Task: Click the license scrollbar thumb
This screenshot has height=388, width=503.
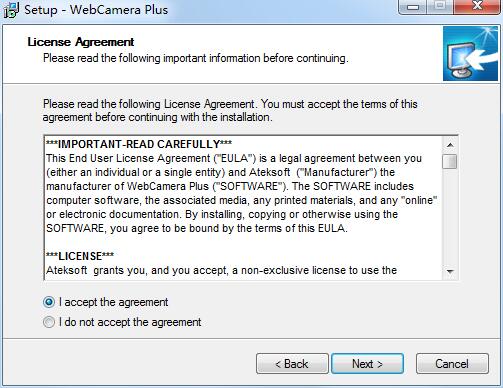Action: point(450,161)
